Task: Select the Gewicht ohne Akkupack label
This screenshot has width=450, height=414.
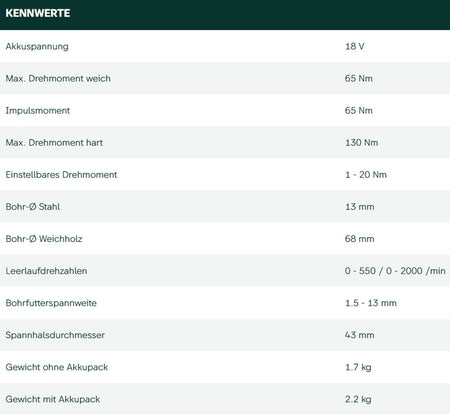Action: point(57,367)
